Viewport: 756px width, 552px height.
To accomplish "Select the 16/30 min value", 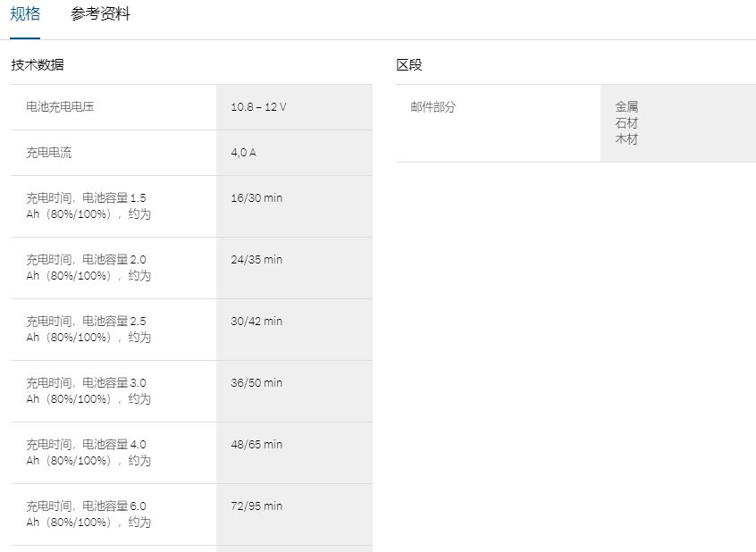I will point(256,197).
